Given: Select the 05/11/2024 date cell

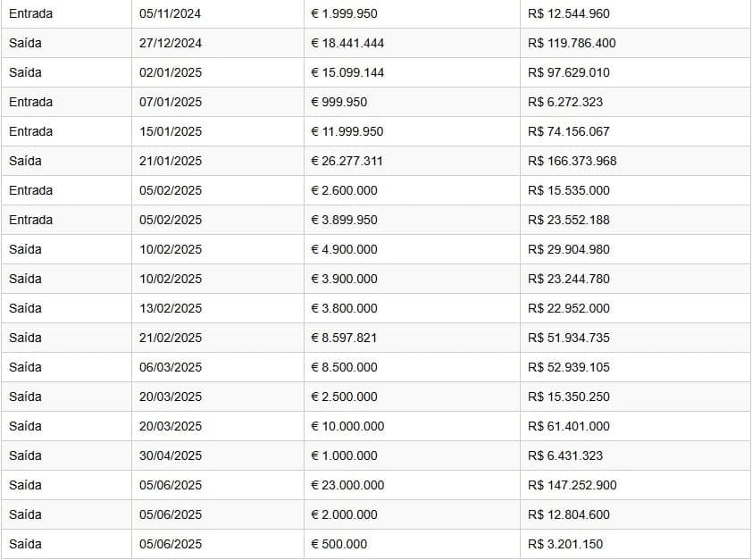Looking at the screenshot, I should (171, 13).
